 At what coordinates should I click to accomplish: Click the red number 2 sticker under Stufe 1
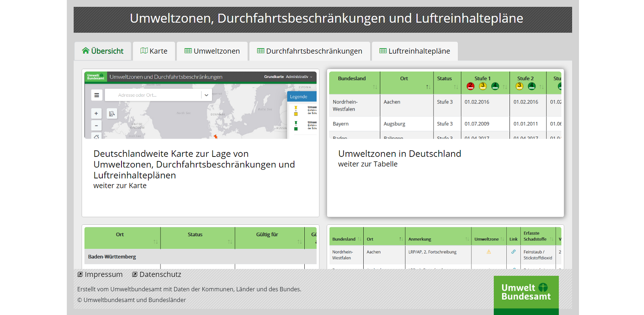pyautogui.click(x=471, y=86)
